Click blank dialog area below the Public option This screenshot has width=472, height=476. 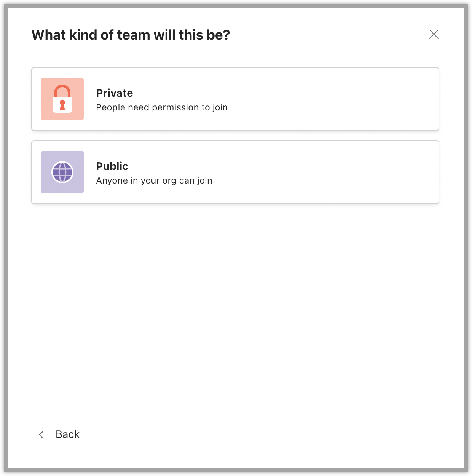coord(235,305)
